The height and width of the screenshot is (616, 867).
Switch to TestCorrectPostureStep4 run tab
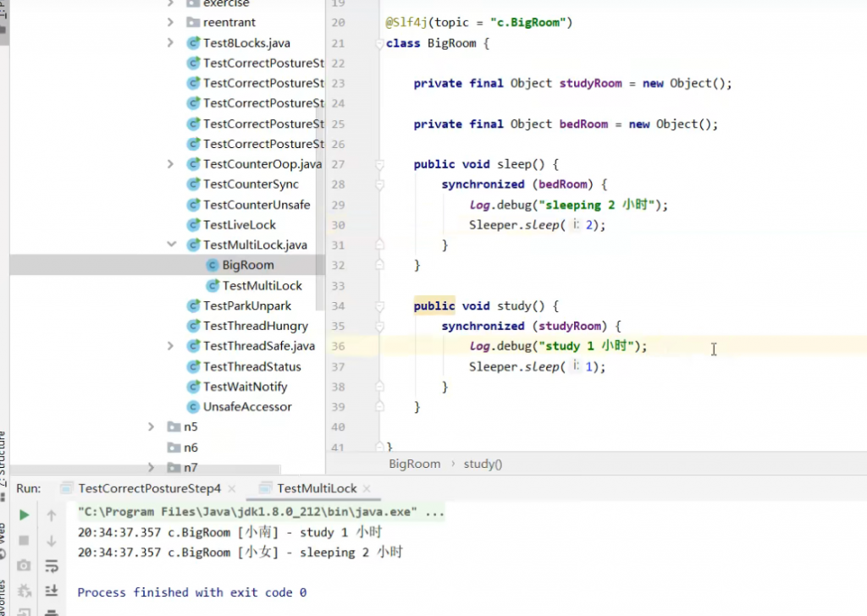149,488
